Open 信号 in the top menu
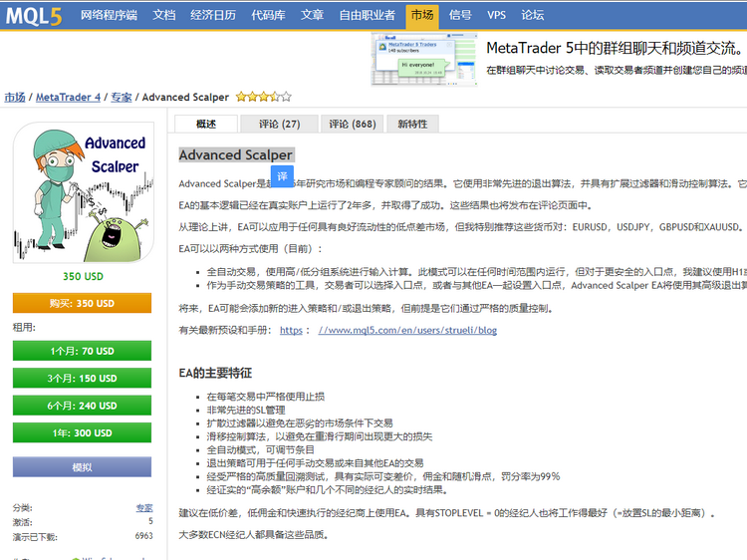The image size is (747, 560). [460, 15]
